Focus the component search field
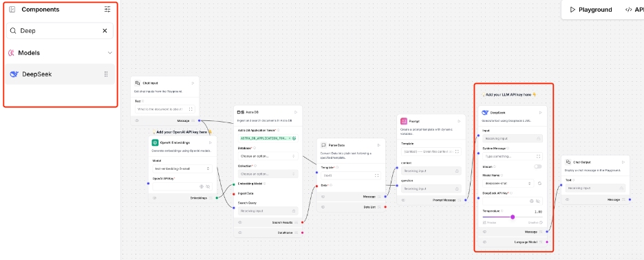 pos(60,31)
